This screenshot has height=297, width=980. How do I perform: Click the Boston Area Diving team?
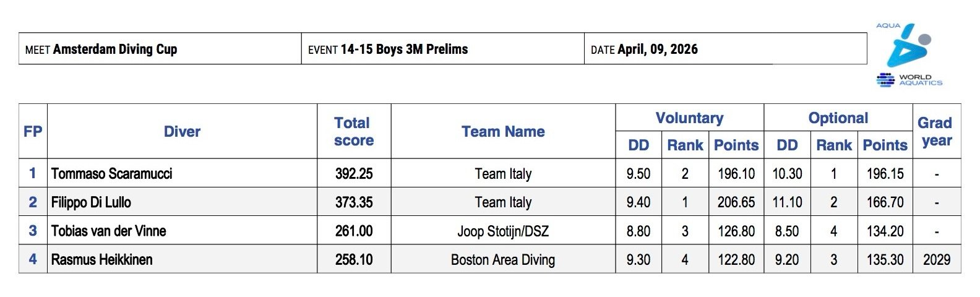(x=502, y=260)
